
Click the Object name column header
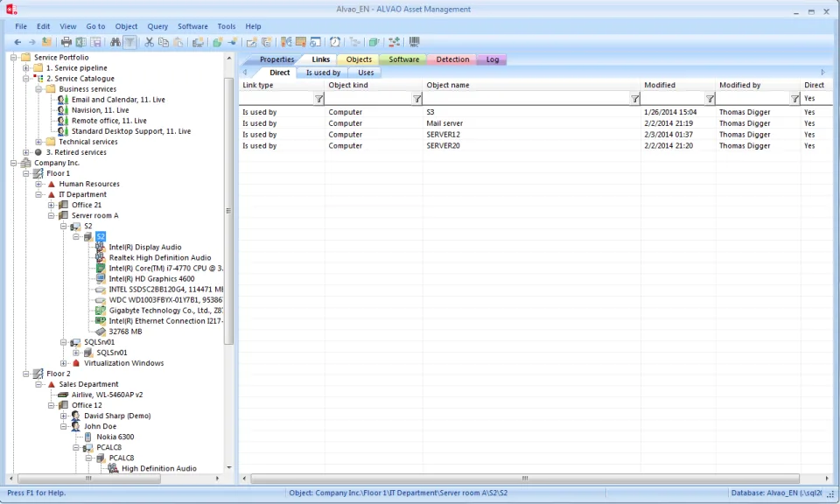531,85
